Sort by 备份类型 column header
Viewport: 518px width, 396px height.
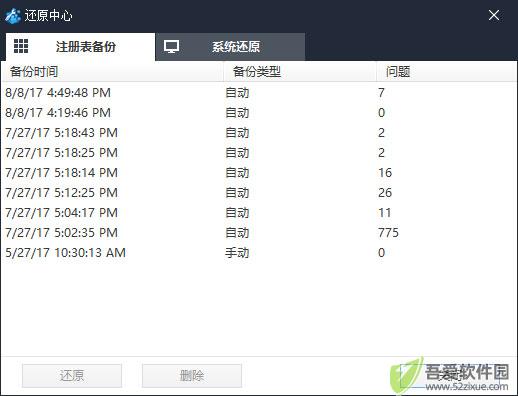pyautogui.click(x=300, y=71)
